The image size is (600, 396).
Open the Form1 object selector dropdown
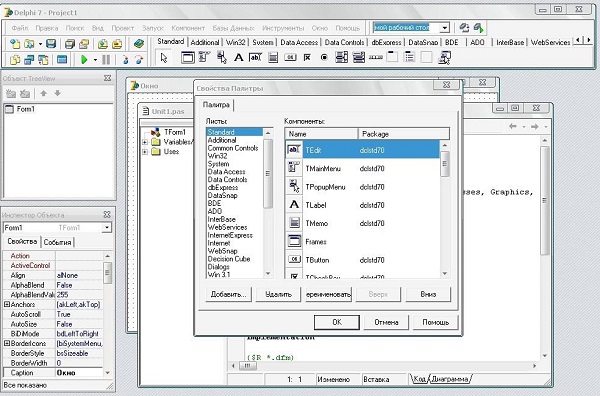click(x=107, y=228)
